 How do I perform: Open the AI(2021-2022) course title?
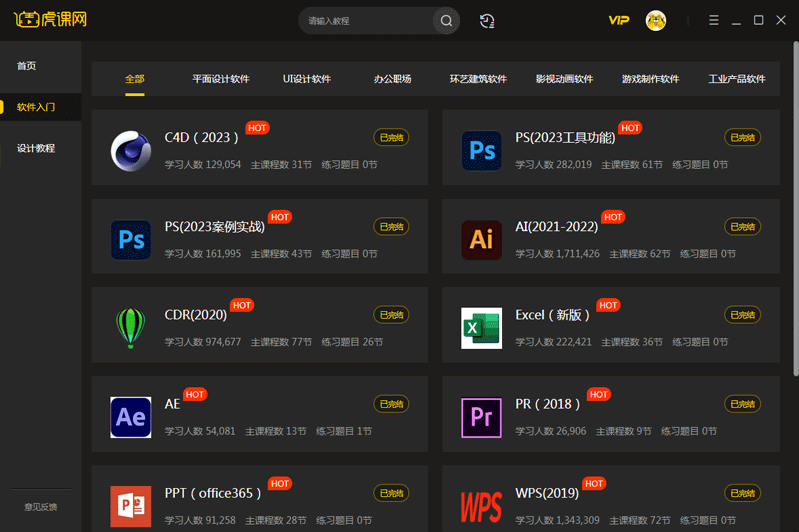point(557,227)
